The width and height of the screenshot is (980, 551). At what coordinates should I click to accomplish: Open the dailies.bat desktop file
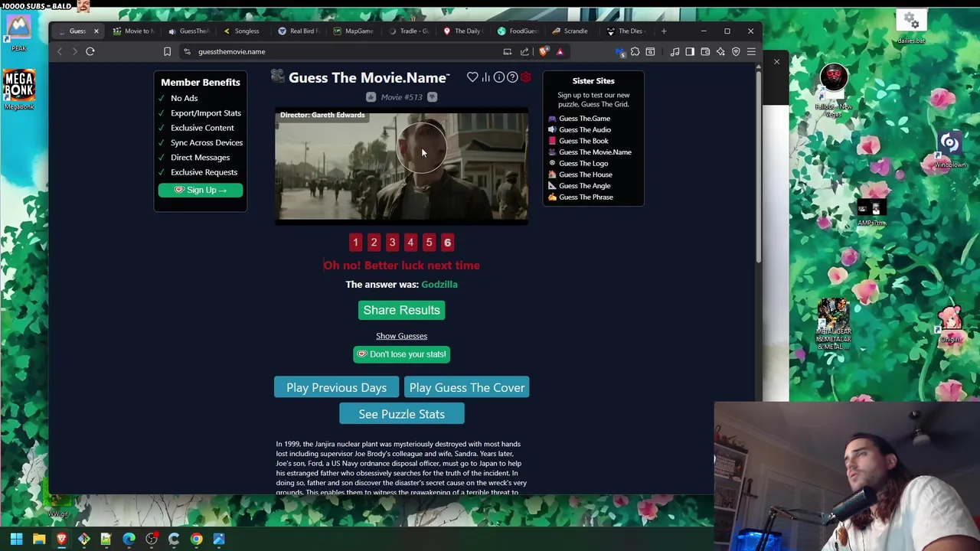point(910,26)
